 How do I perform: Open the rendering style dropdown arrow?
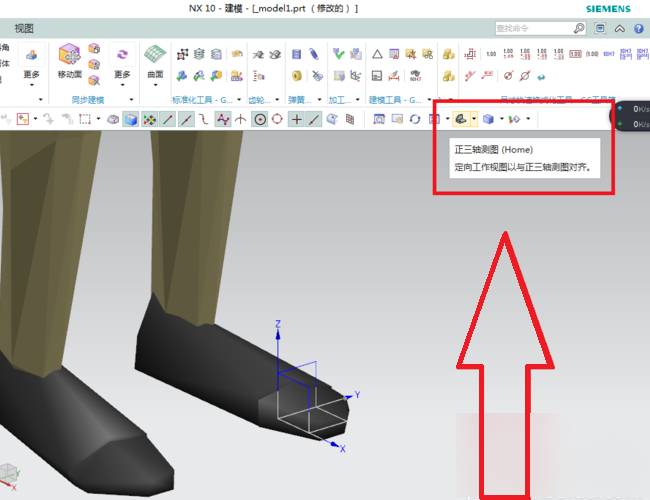tap(502, 119)
